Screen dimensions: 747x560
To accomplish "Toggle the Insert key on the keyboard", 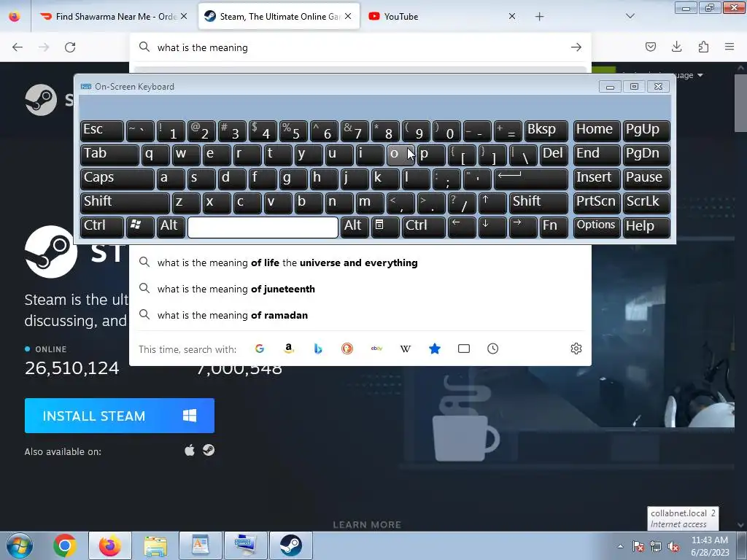I will pos(596,178).
